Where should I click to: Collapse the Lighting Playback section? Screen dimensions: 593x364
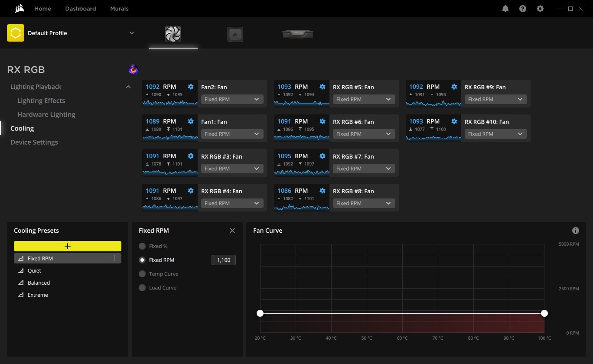(128, 87)
